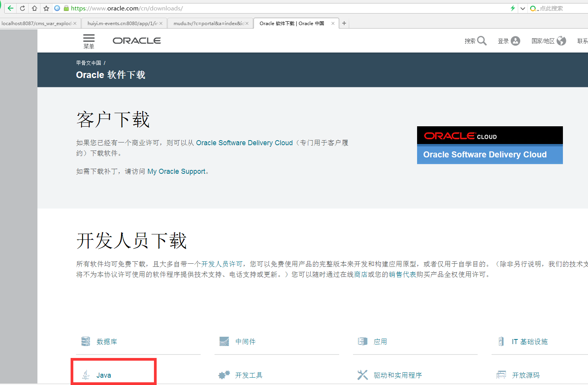Switch to the huiyi.m-events.cn tab
The height and width of the screenshot is (385, 588).
point(123,24)
